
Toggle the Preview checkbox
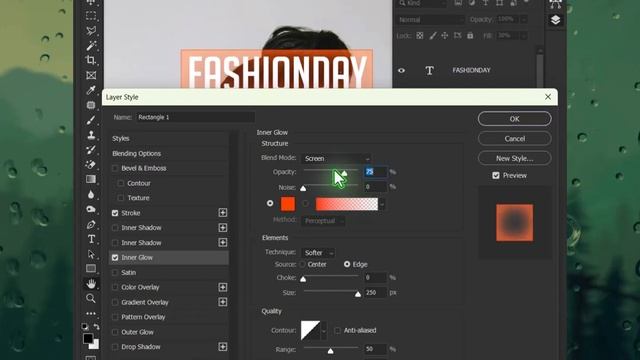(496, 176)
